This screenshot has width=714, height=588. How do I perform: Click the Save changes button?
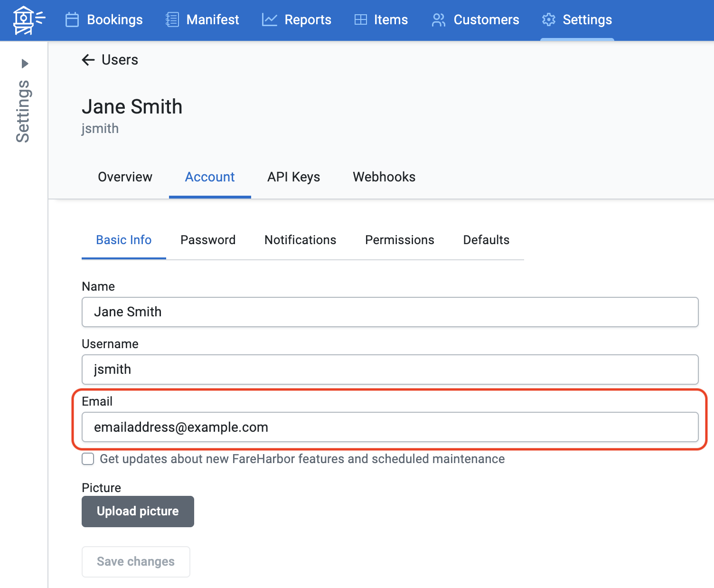[x=136, y=561]
